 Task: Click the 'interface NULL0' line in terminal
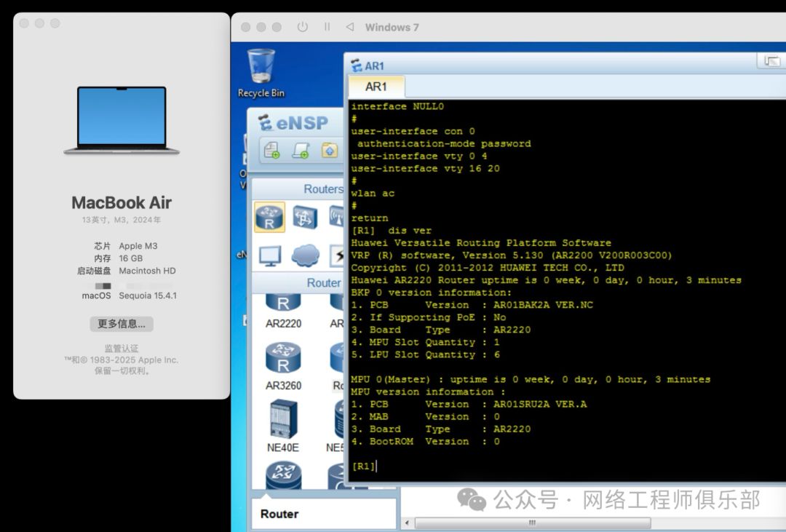coord(397,106)
